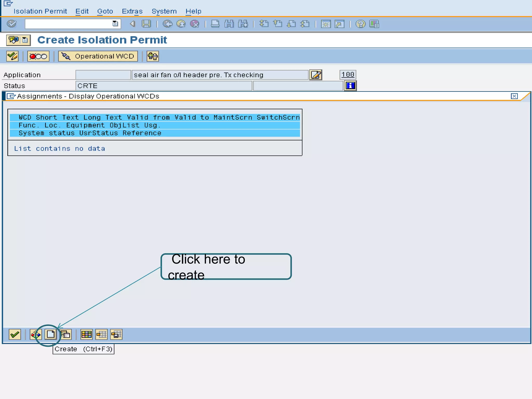Open the Extras menu
The height and width of the screenshot is (399, 532).
click(132, 11)
